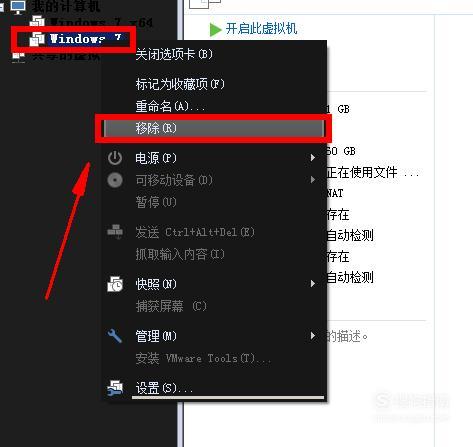Click the wrench icon beside 管理(M)
The image size is (473, 447).
tap(115, 336)
